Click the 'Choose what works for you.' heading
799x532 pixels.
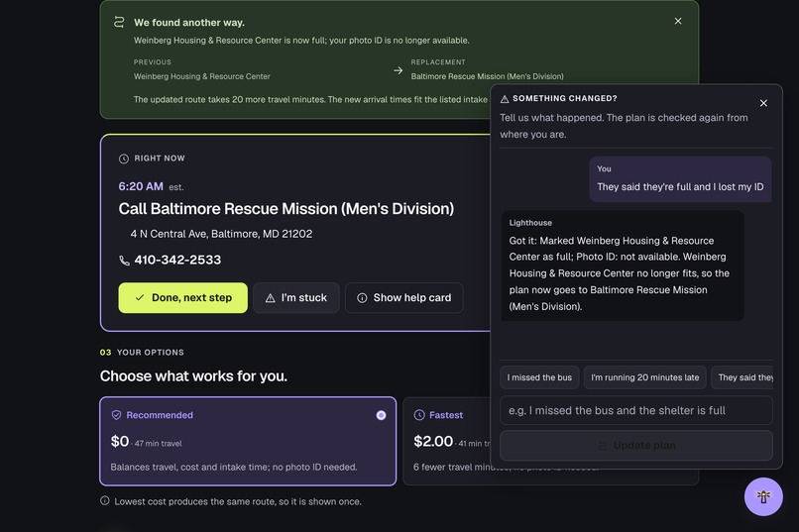(193, 375)
